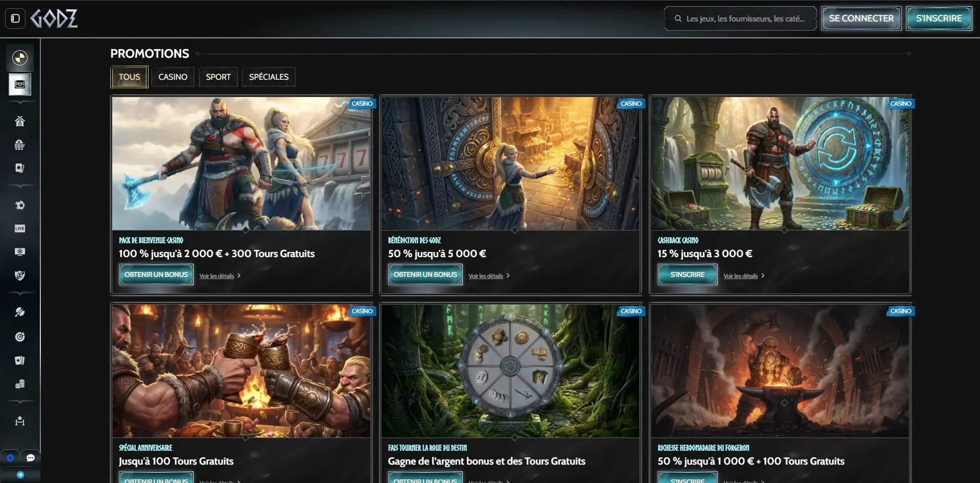
Task: Open the monitor with ball icon
Action: point(20,252)
